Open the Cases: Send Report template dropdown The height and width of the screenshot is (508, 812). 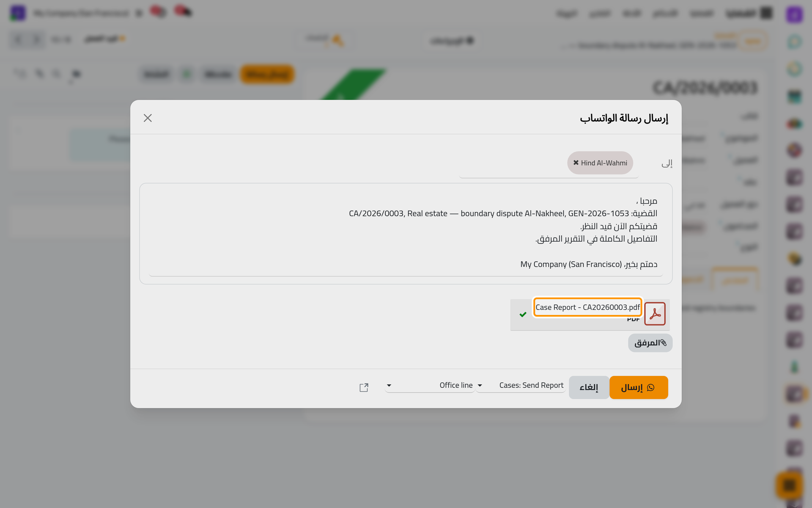pos(521,385)
